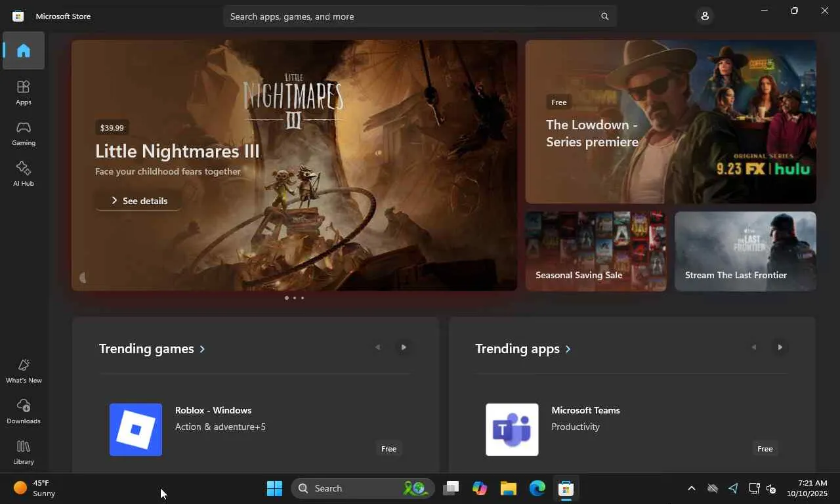Open Microsoft Edge from the taskbar
The image size is (840, 504).
537,488
